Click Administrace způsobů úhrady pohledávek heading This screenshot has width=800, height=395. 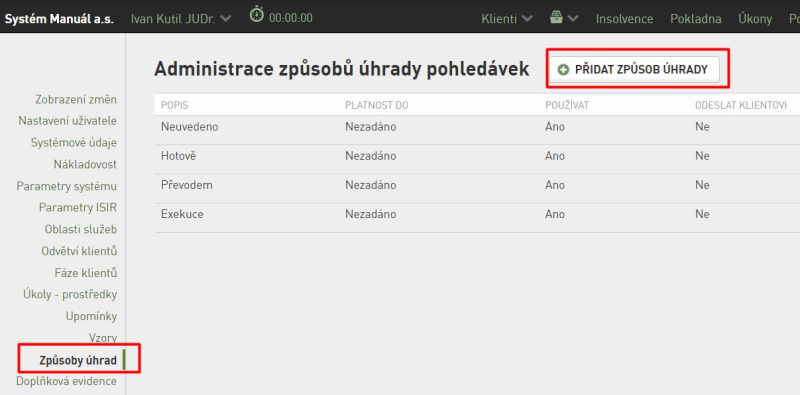[342, 69]
